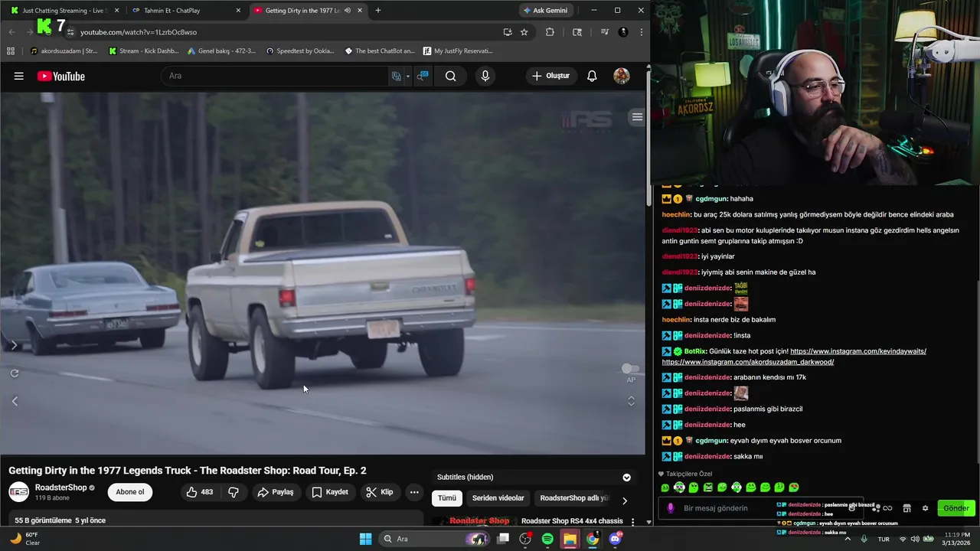980x551 pixels.
Task: Switch to Just Chatting Streaming tab
Action: coord(64,11)
